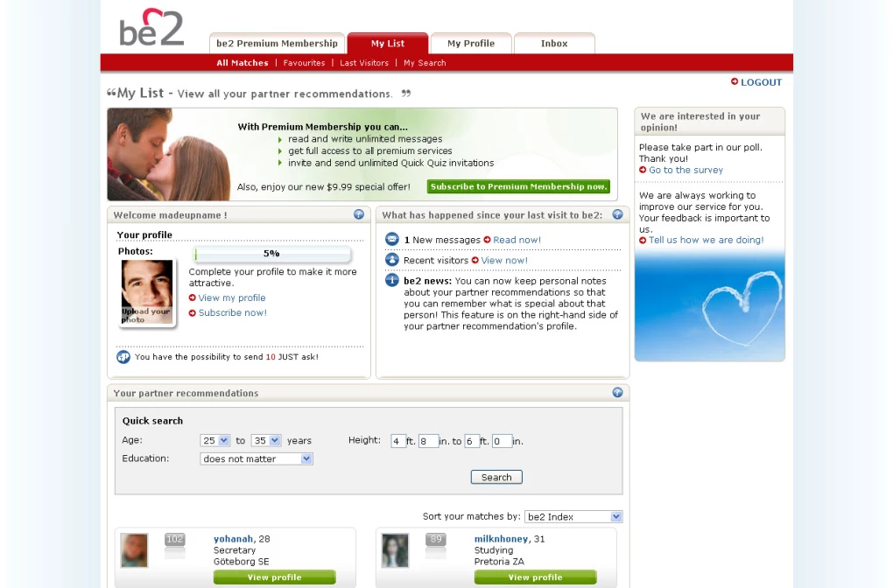Click the 'Upload your photo' profile picture
The width and height of the screenshot is (893, 588).
(x=147, y=292)
